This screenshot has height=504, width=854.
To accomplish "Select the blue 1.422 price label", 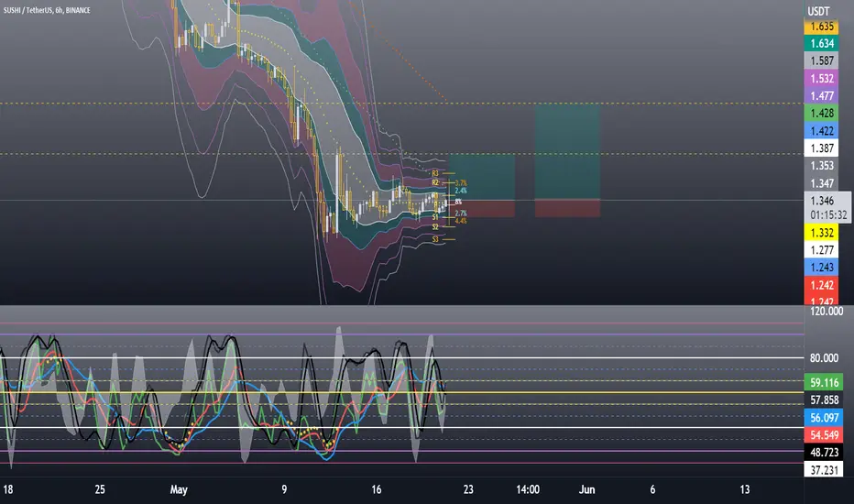I will pyautogui.click(x=821, y=131).
